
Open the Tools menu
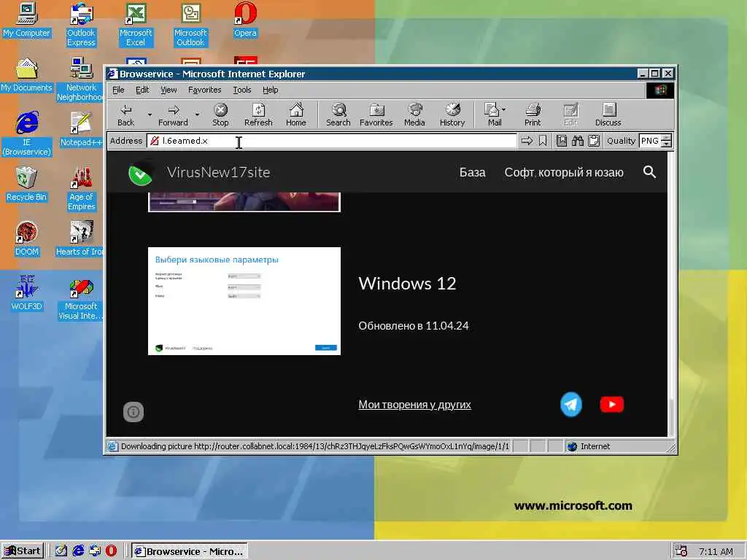(242, 90)
